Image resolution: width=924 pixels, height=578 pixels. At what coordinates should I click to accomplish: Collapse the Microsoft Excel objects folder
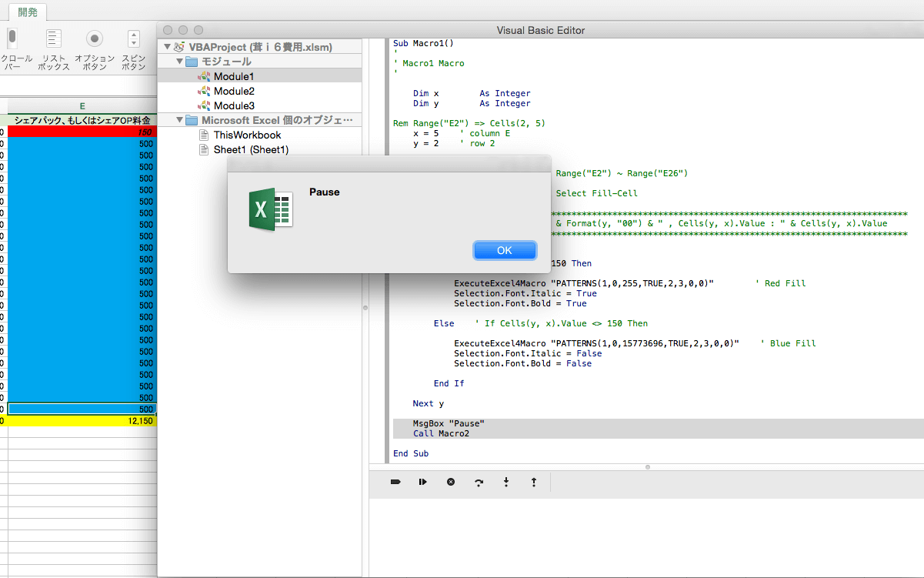(x=179, y=120)
